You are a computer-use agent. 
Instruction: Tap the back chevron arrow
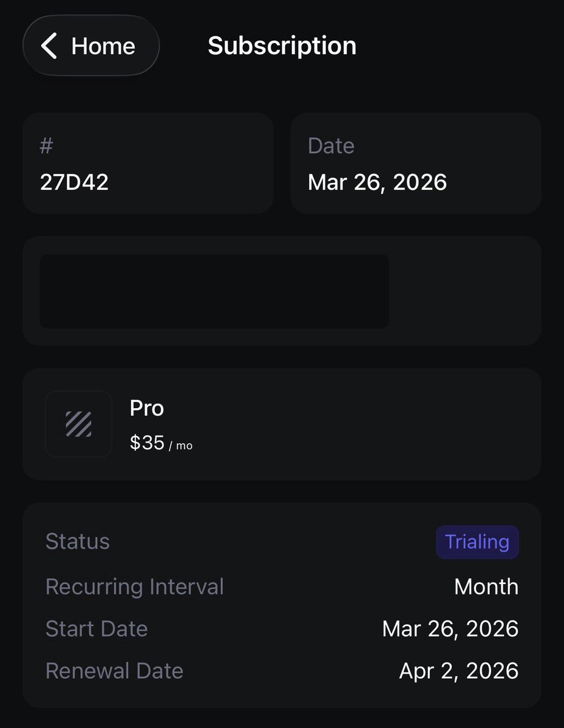click(49, 46)
